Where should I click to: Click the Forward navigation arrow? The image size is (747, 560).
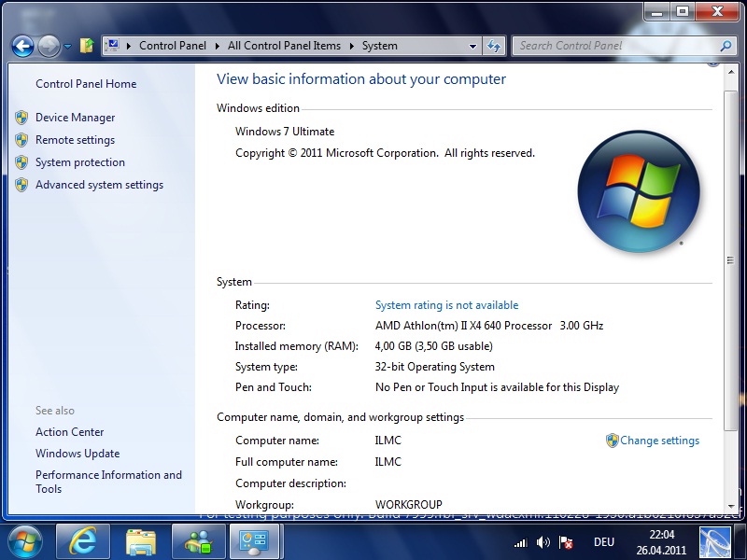[x=49, y=46]
